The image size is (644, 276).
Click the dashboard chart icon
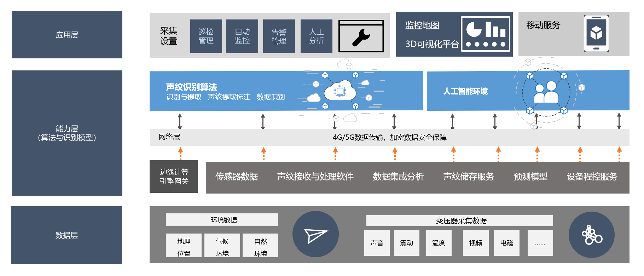pos(486,34)
